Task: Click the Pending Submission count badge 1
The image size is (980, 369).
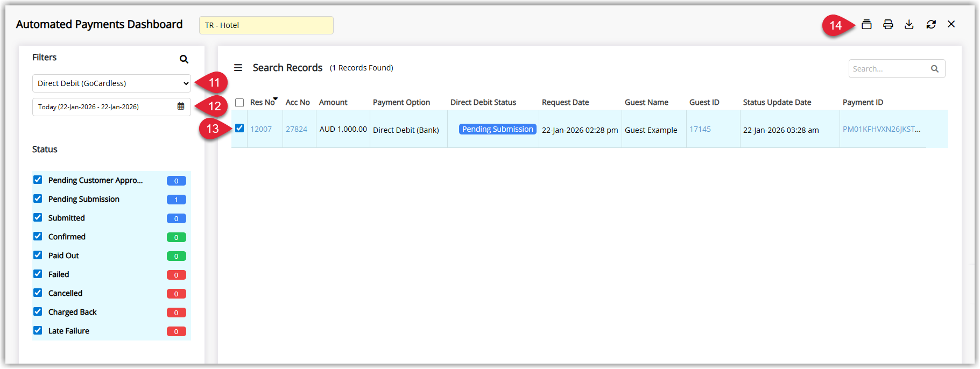Action: point(177,200)
